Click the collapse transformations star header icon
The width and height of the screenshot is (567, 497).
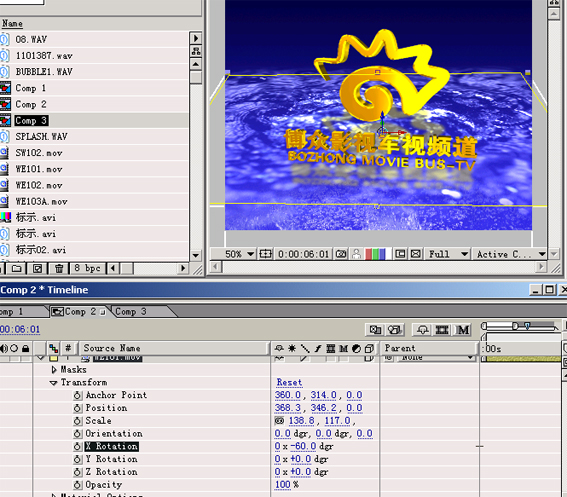coord(292,348)
